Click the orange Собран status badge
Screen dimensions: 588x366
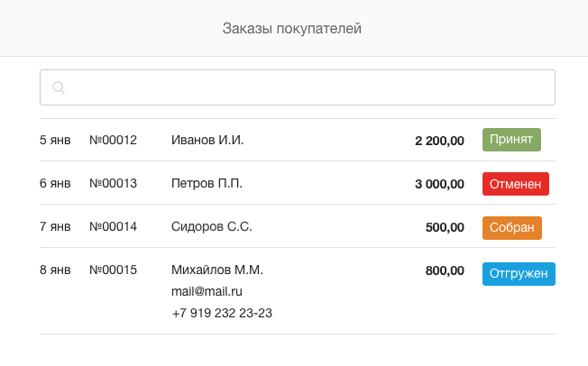tap(512, 228)
